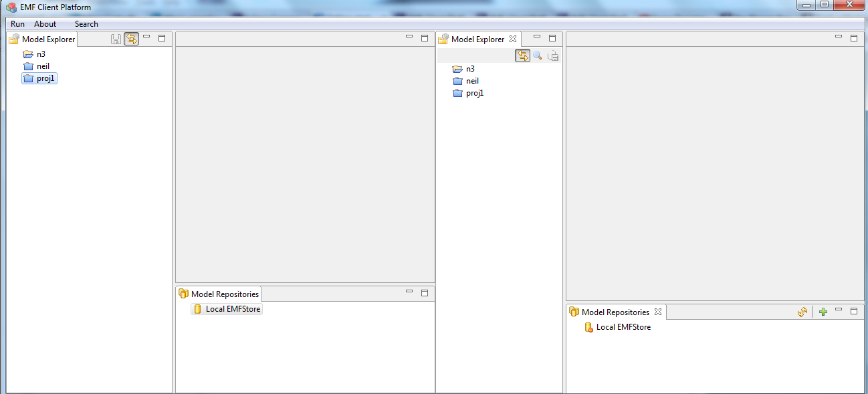Maximize the left empty editor area

(425, 38)
